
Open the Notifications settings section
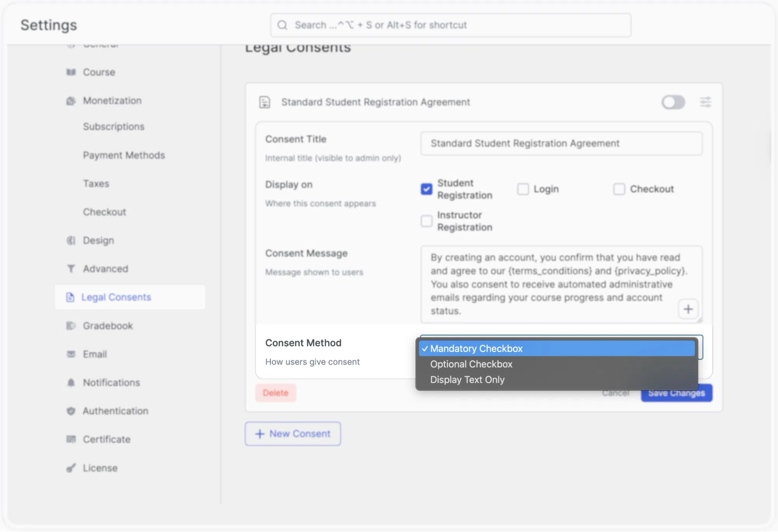111,383
